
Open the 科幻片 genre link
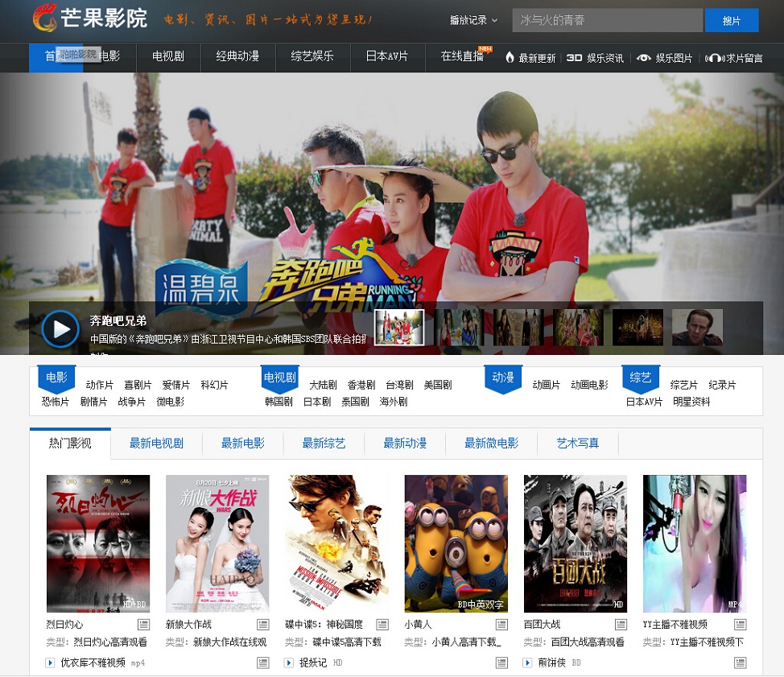214,385
